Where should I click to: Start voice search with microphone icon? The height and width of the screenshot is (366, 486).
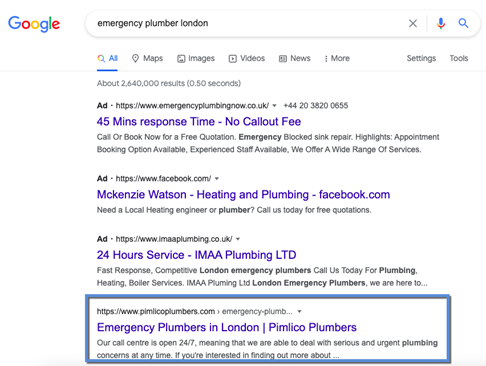pos(441,23)
